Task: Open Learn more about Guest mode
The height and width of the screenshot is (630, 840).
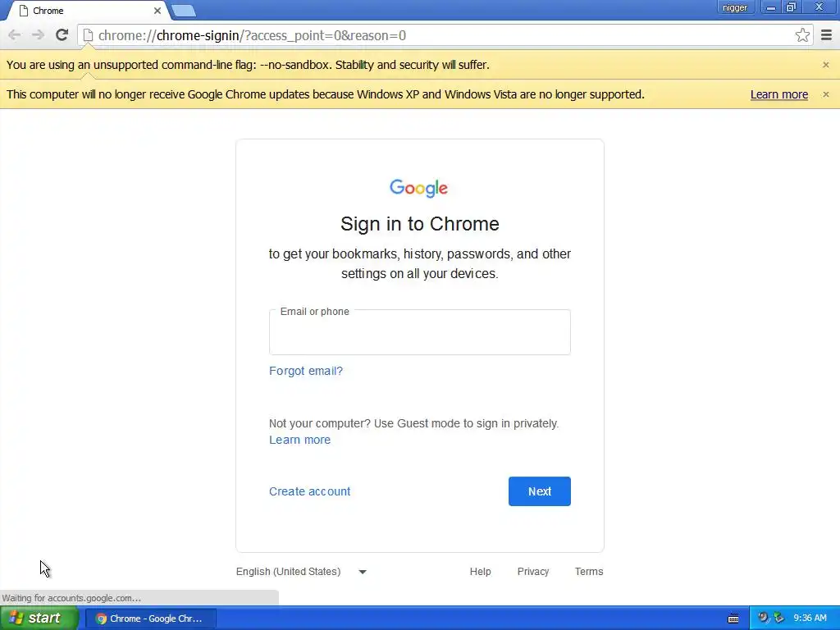Action: tap(299, 440)
